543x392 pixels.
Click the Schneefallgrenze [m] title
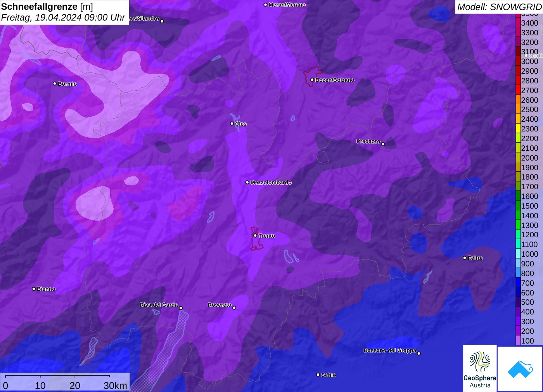tap(47, 7)
